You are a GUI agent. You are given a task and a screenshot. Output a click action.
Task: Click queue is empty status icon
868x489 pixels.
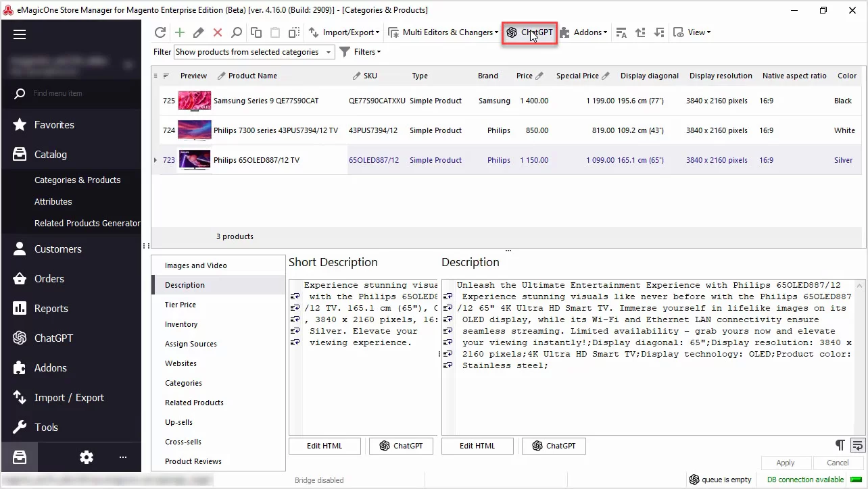coord(694,480)
